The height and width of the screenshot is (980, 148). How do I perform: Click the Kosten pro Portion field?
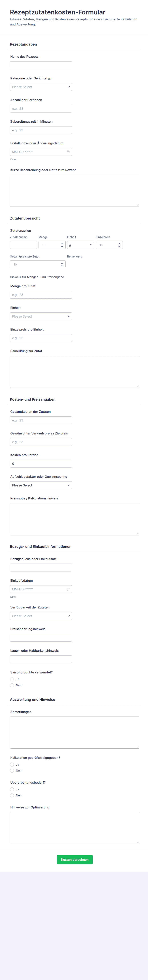tap(41, 463)
